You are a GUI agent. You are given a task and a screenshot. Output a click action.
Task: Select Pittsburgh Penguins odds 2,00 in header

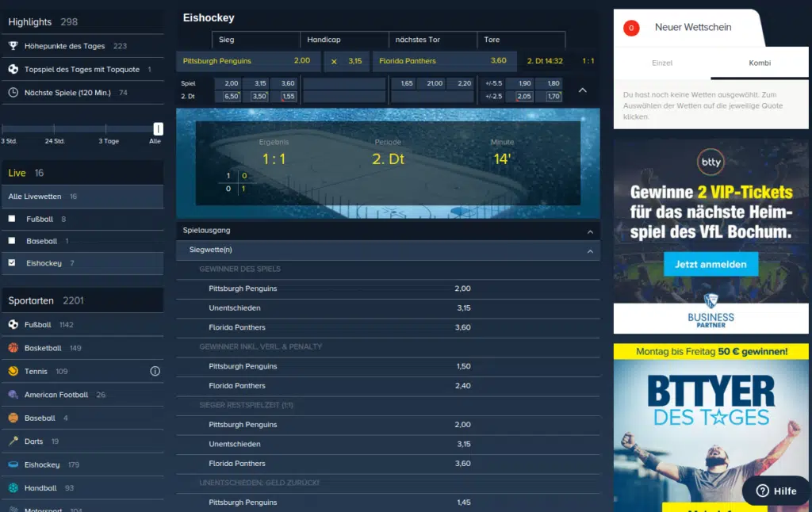pos(248,61)
